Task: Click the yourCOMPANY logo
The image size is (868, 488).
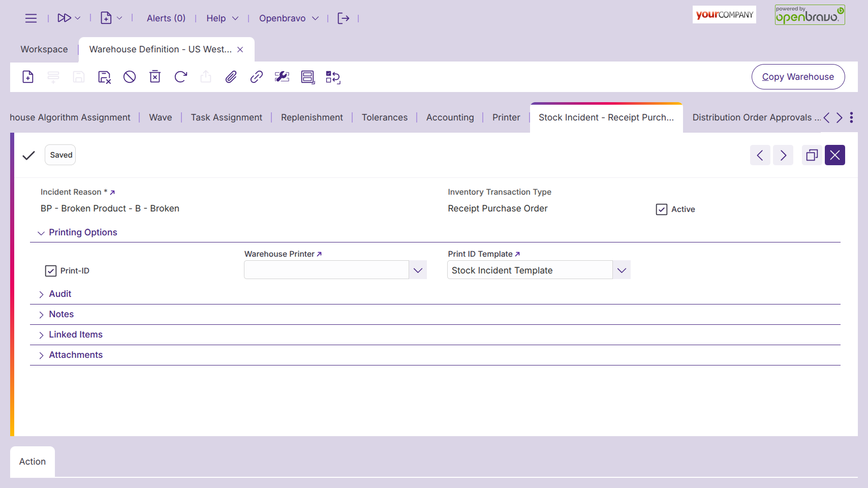Action: pos(724,15)
